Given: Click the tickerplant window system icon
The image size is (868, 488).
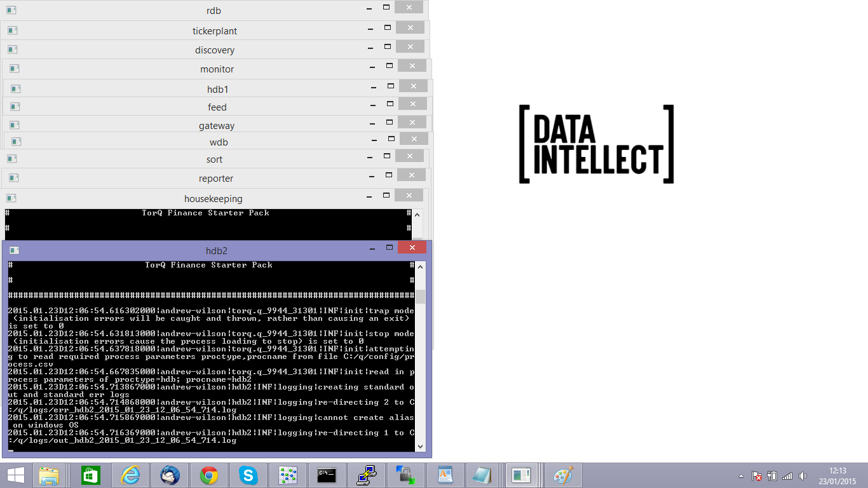Looking at the screenshot, I should click(x=12, y=30).
